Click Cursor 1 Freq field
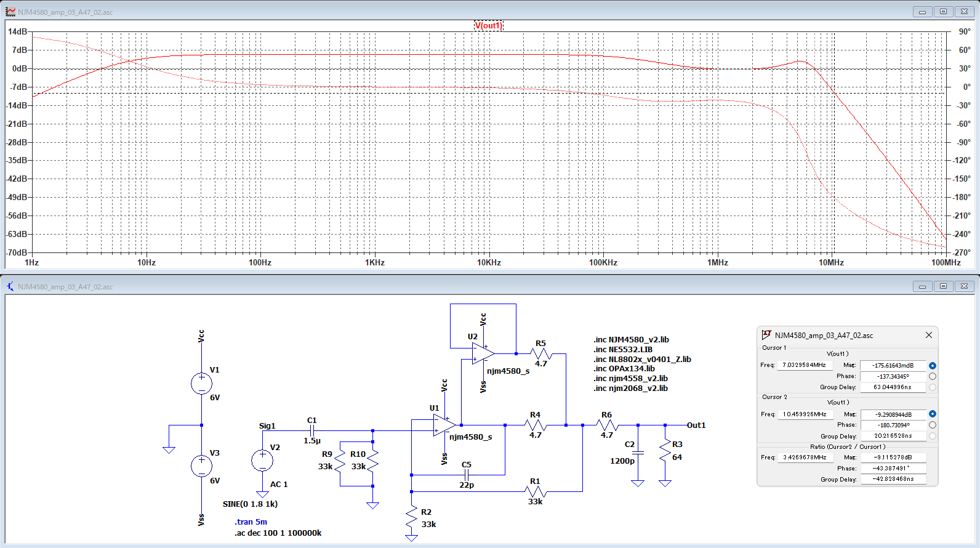 pyautogui.click(x=805, y=365)
